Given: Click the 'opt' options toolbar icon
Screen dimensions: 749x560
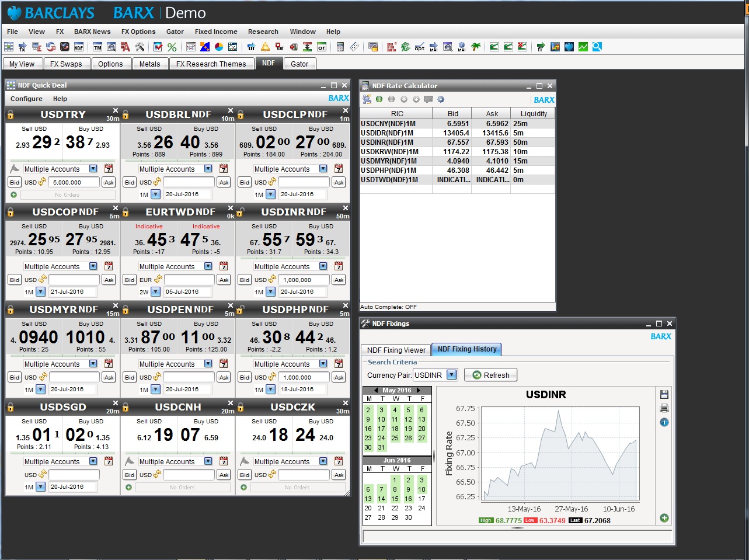Looking at the screenshot, I should [420, 47].
